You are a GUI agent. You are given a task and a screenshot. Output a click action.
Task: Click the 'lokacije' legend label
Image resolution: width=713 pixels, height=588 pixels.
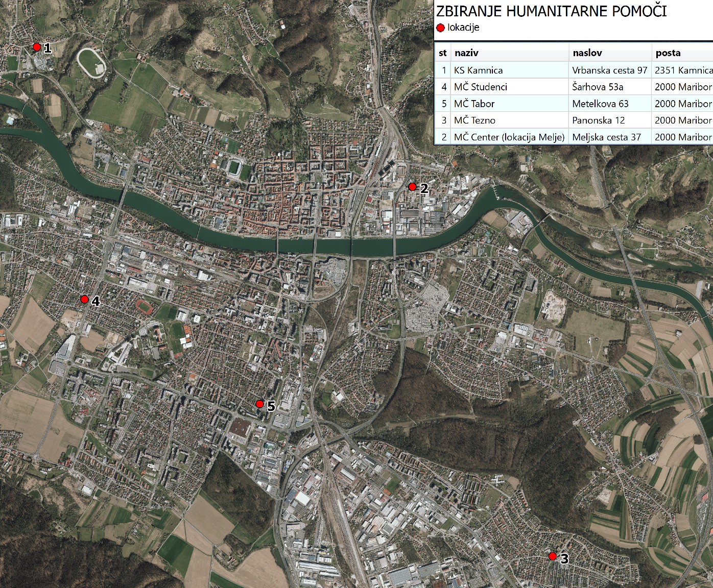pyautogui.click(x=463, y=28)
